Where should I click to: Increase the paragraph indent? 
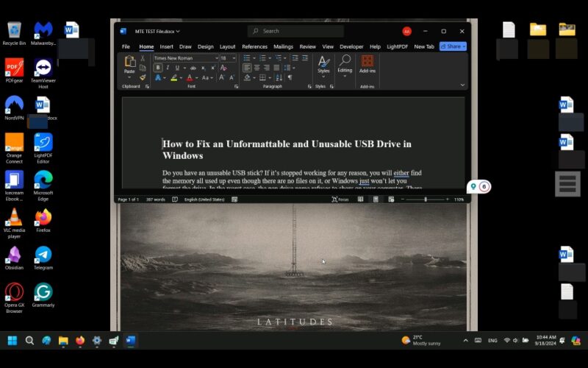pos(305,58)
